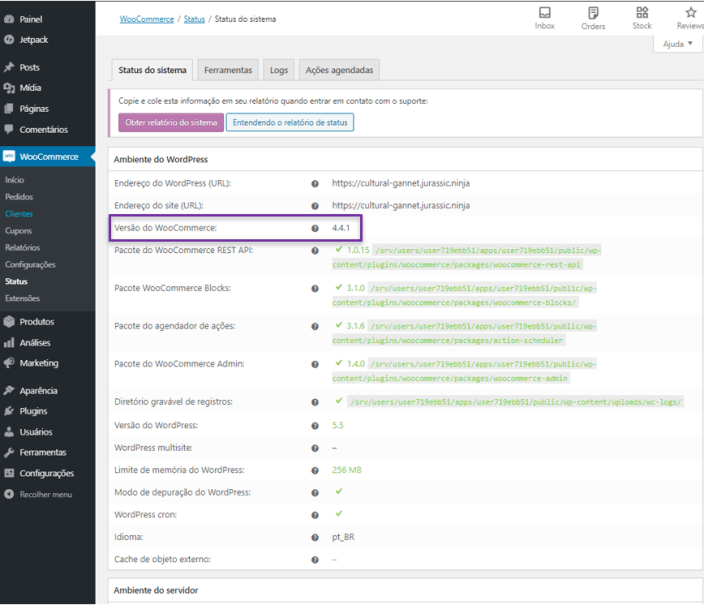Click the WooCommerce logo icon in sidebar

[x=9, y=156]
